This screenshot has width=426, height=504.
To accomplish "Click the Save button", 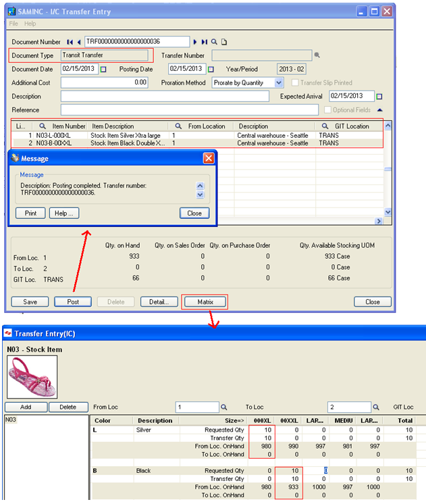I will pyautogui.click(x=30, y=302).
